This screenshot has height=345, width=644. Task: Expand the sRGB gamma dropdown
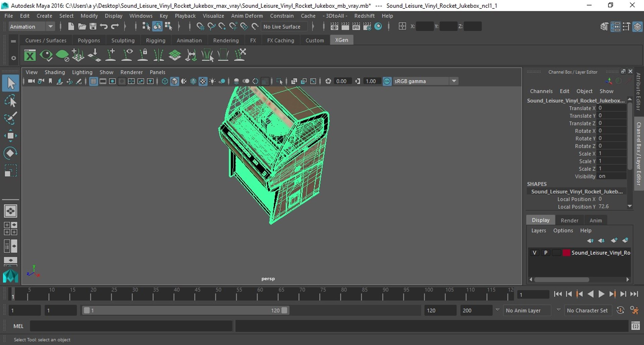coord(454,81)
